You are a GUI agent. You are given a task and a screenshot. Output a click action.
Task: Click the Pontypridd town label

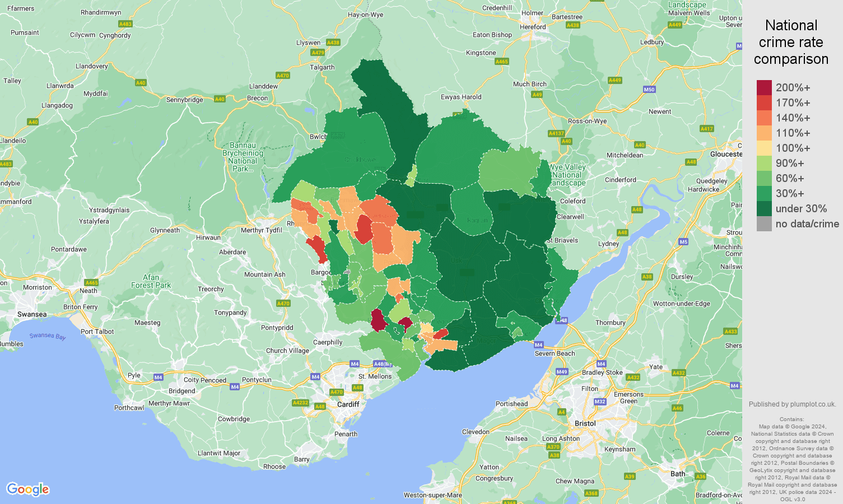click(277, 328)
